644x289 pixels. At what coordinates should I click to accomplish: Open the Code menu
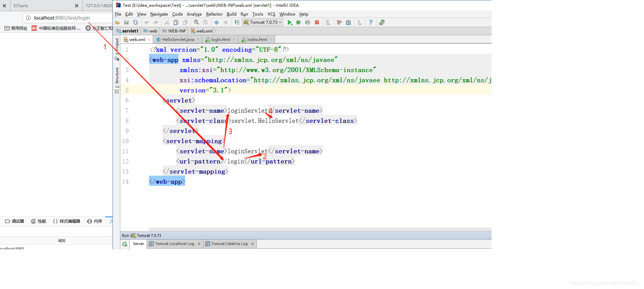click(177, 14)
